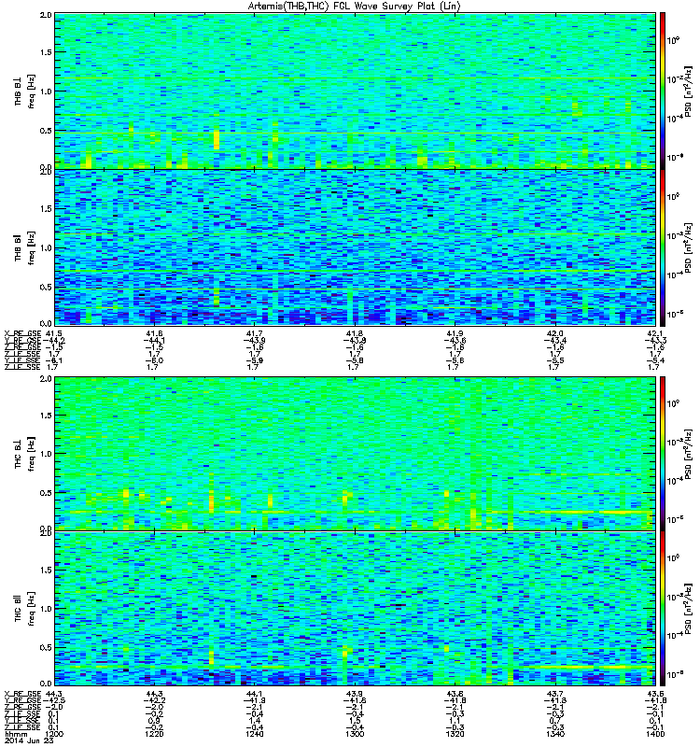Click the "1.0" frequency tick of the THC B⊥ panel
The image size is (700, 747).
[46, 454]
